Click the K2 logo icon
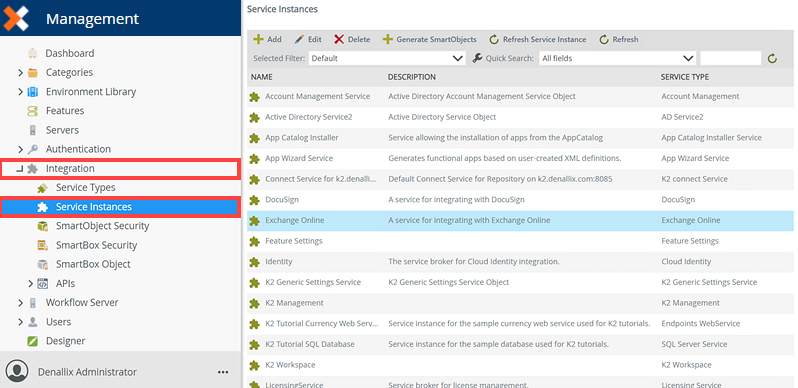The width and height of the screenshot is (798, 388). pos(15,18)
